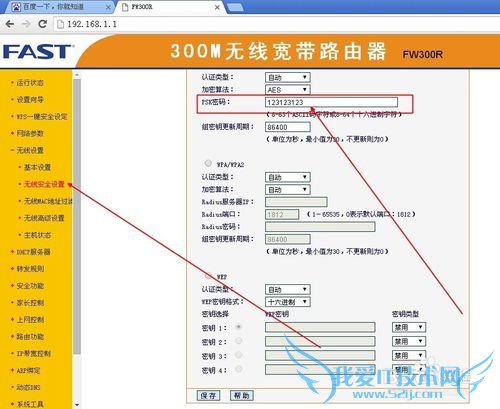
Task: Select the 密钥 3 radio button
Action: tap(238, 355)
